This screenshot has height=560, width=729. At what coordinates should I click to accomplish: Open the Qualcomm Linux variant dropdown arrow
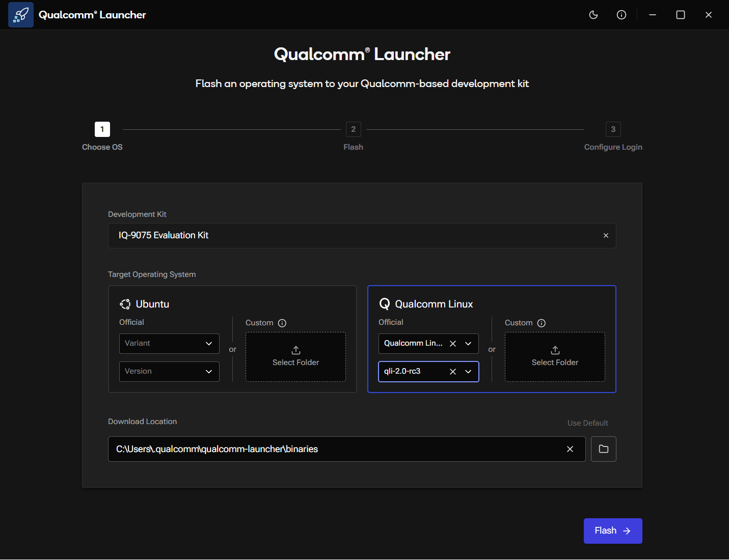468,344
